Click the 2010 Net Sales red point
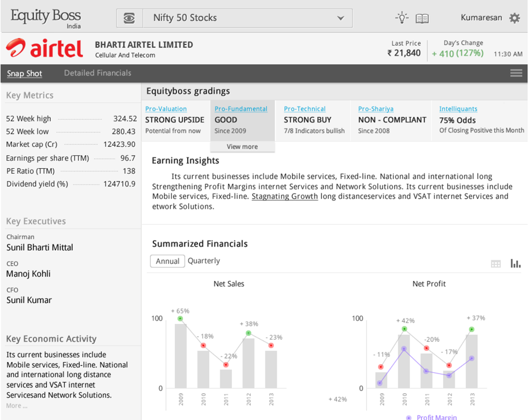The image size is (529, 420). tap(203, 345)
